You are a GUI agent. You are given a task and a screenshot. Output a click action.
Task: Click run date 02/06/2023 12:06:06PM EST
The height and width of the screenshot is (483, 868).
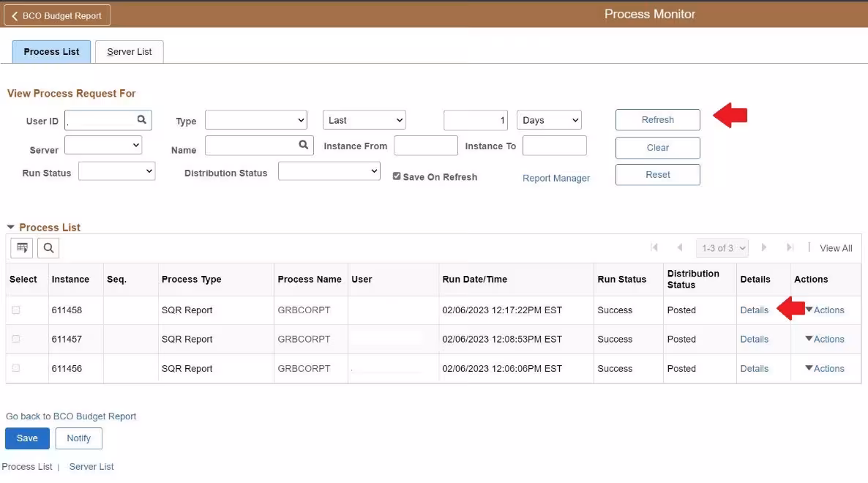502,369
